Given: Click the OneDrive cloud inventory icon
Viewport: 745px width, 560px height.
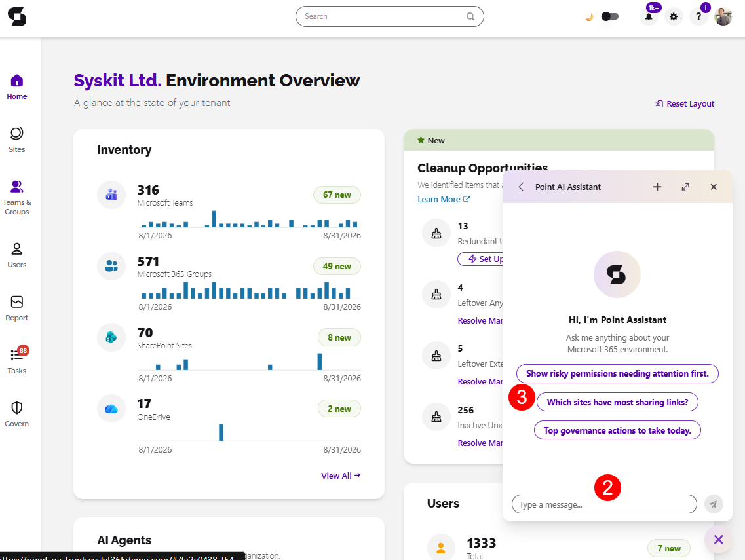Looking at the screenshot, I should click(x=111, y=409).
